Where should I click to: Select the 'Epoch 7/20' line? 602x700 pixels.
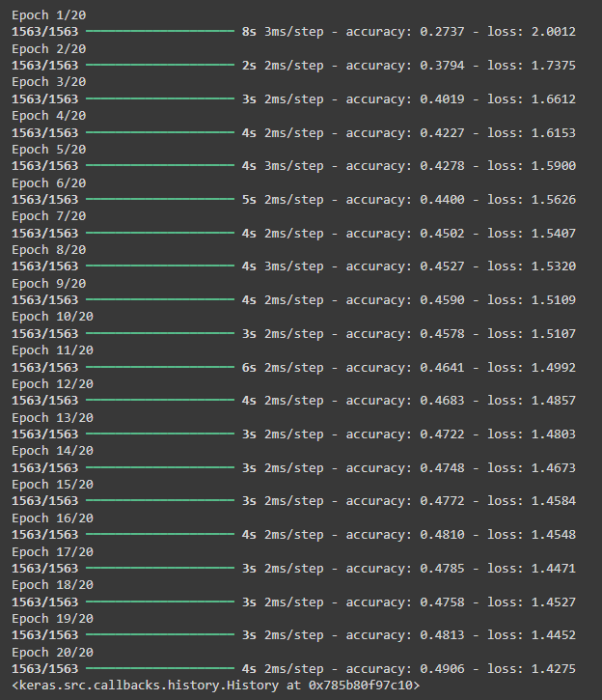pyautogui.click(x=48, y=216)
